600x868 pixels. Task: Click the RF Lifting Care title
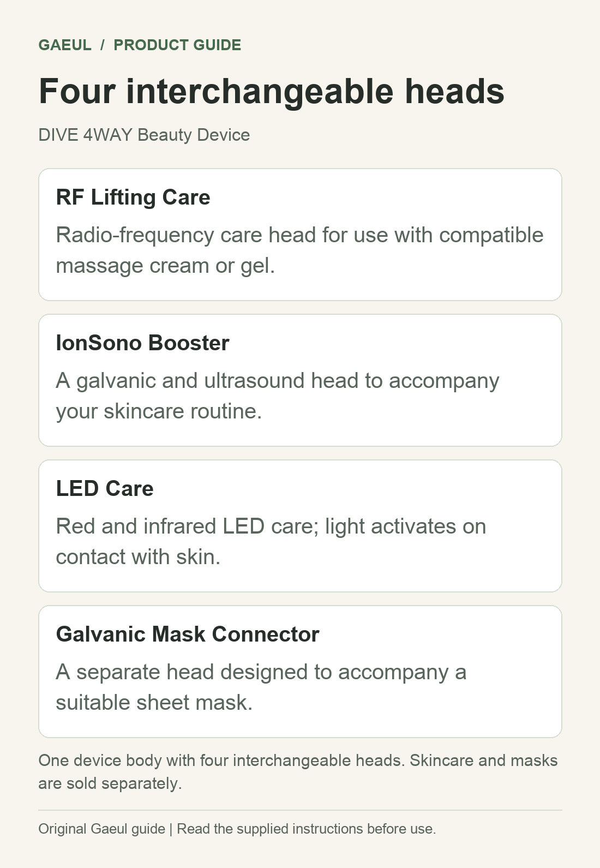tap(133, 197)
